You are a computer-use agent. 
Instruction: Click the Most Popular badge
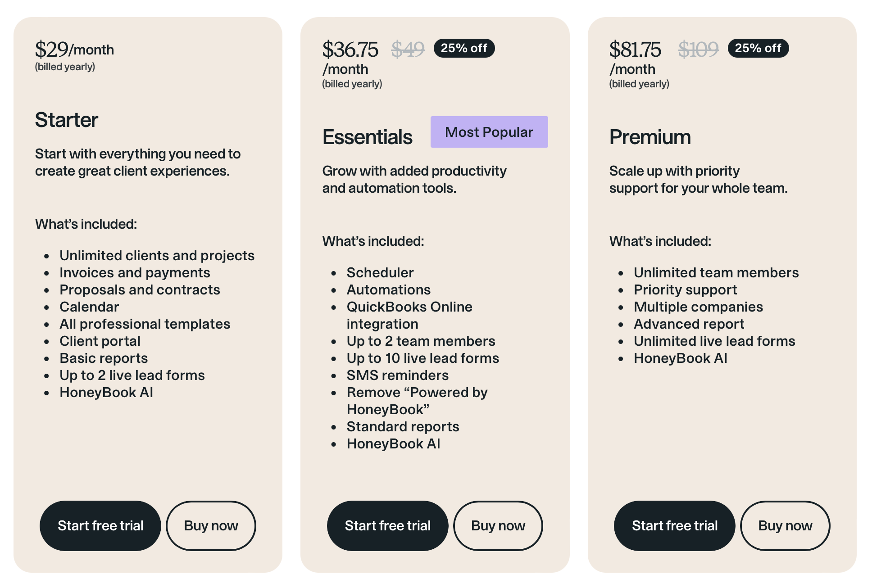pyautogui.click(x=489, y=131)
